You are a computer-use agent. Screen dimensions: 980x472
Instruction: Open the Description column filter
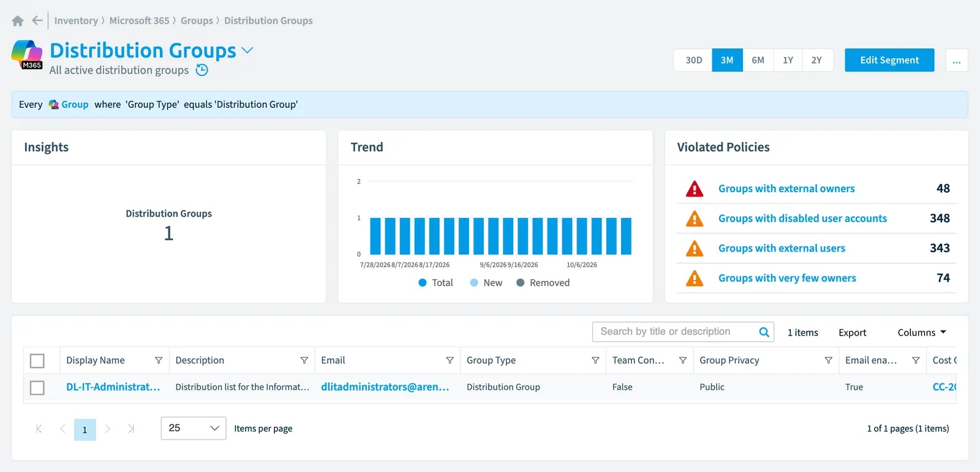pos(304,361)
